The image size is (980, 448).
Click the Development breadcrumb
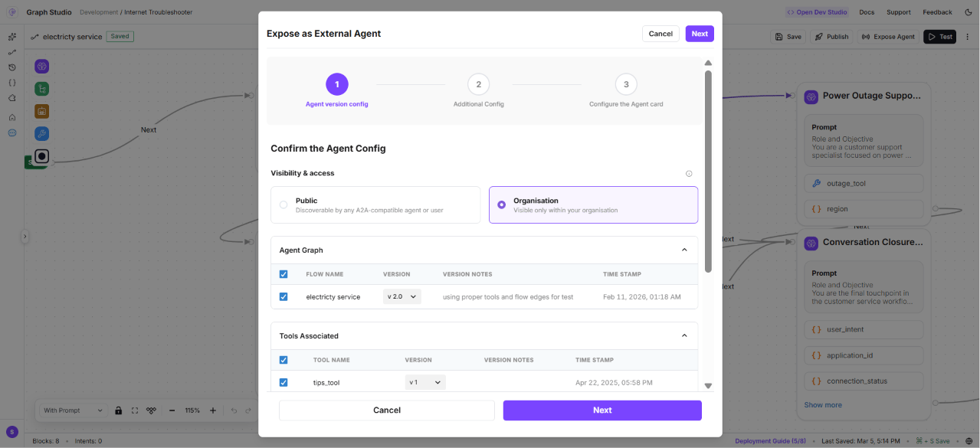click(99, 12)
